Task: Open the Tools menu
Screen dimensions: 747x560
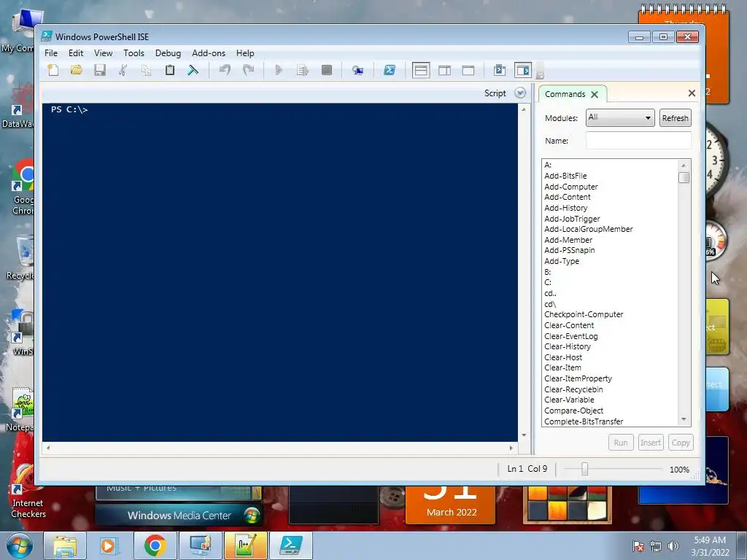Action: pyautogui.click(x=133, y=52)
